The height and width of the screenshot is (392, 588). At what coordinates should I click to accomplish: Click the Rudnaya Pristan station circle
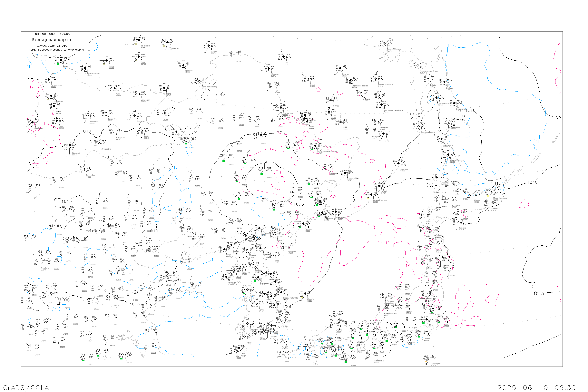[371, 194]
